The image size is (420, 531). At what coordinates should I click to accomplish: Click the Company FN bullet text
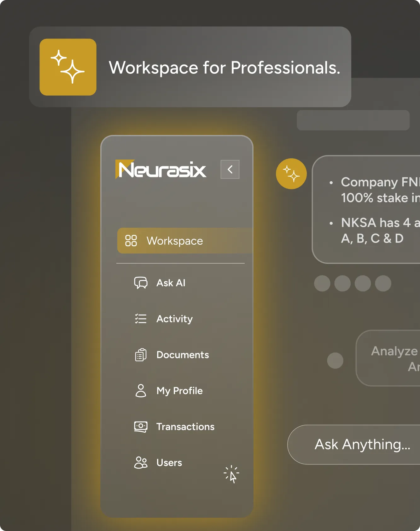point(380,190)
